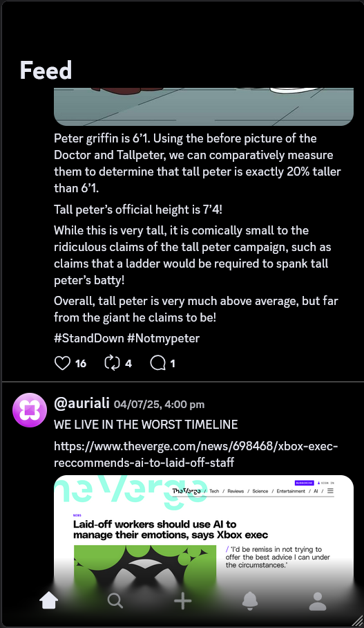364x628 pixels.
Task: Grab the window resize handle corner
Action: [x=356, y=620]
